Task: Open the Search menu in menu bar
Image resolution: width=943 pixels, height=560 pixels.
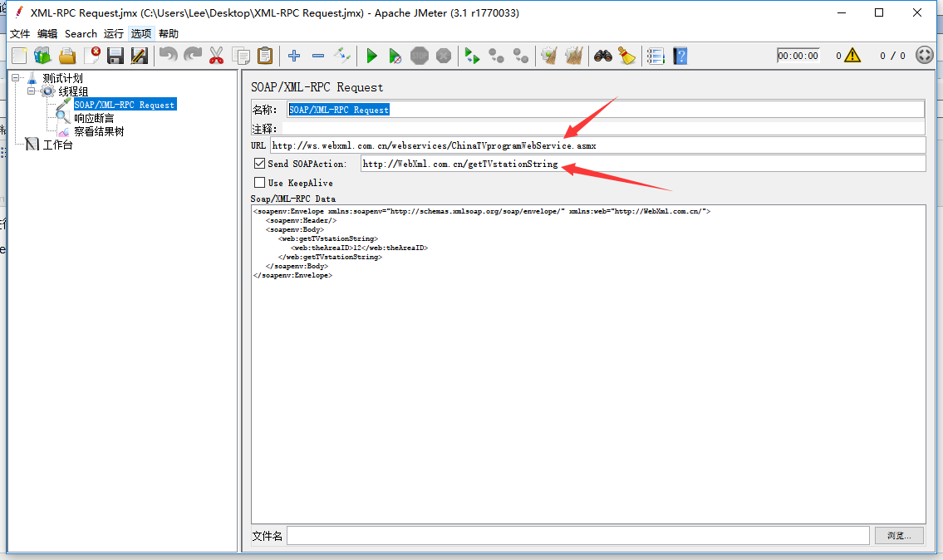Action: [80, 33]
